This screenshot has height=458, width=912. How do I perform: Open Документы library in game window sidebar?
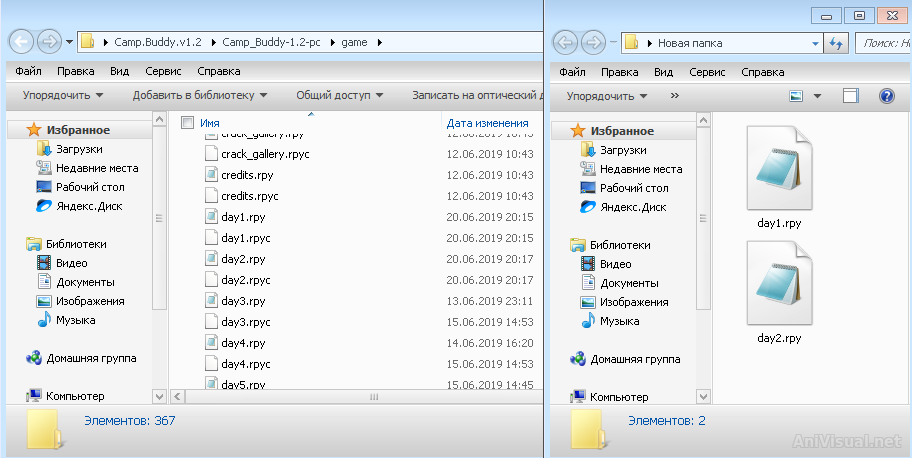coord(86,282)
